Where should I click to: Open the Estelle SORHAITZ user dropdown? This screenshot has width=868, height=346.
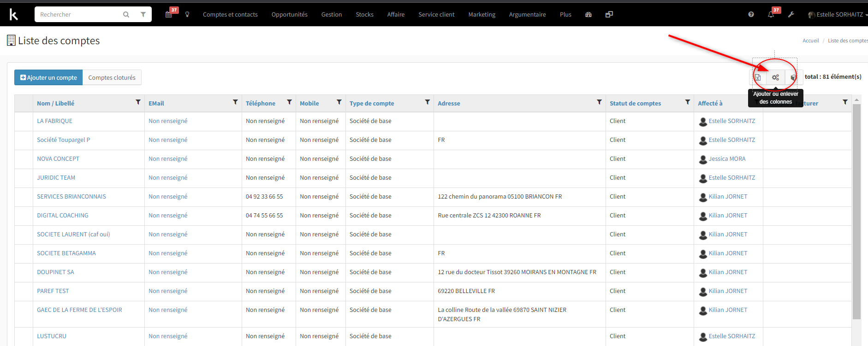838,15
